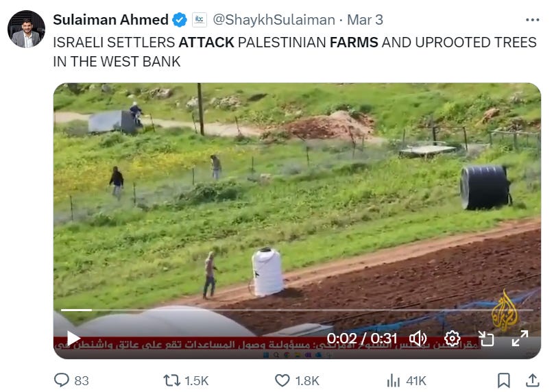Share the post via upload icon
Screen dimensions: 554x392
pos(533,380)
